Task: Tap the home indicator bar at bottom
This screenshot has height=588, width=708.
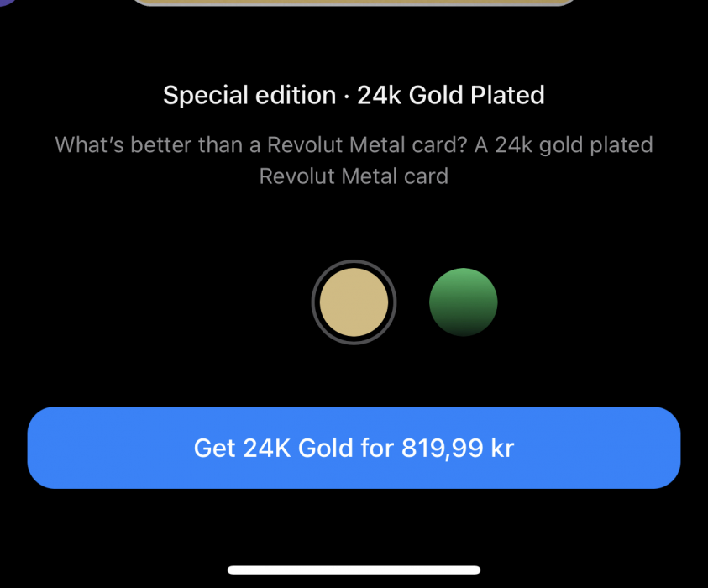Action: point(354,570)
